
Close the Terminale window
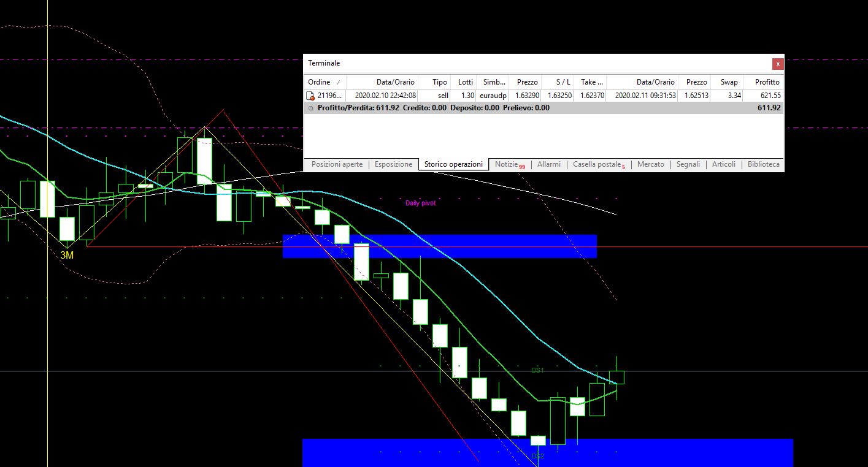pos(777,64)
